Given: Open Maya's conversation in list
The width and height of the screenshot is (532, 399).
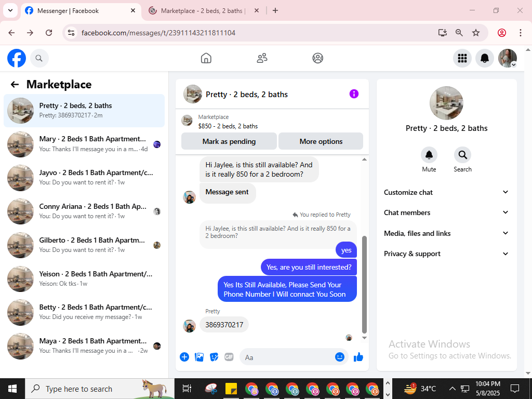Looking at the screenshot, I should (84, 346).
